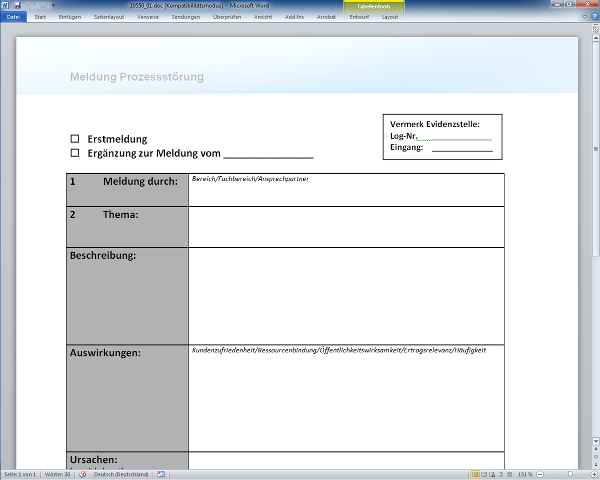Click the Save icon in quick access toolbar
The width and height of the screenshot is (600, 480).
(17, 5)
